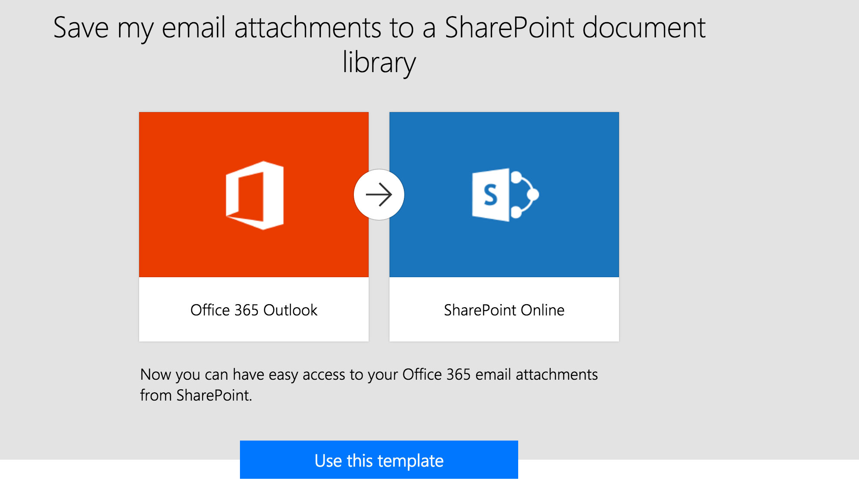This screenshot has height=504, width=859.
Task: Click the three-dot nodes of SharePoint logo
Action: 525,195
